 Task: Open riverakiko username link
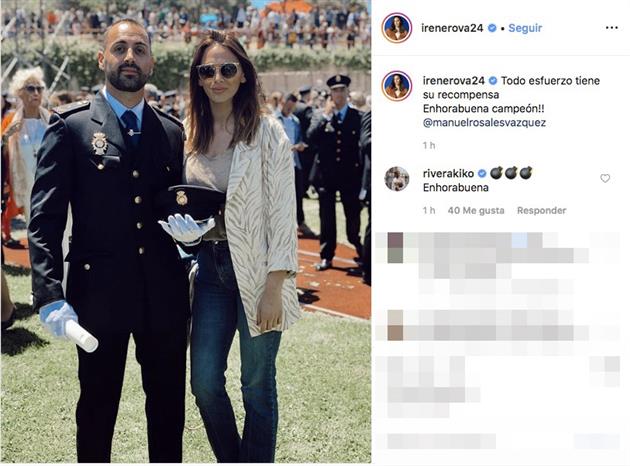pyautogui.click(x=448, y=174)
